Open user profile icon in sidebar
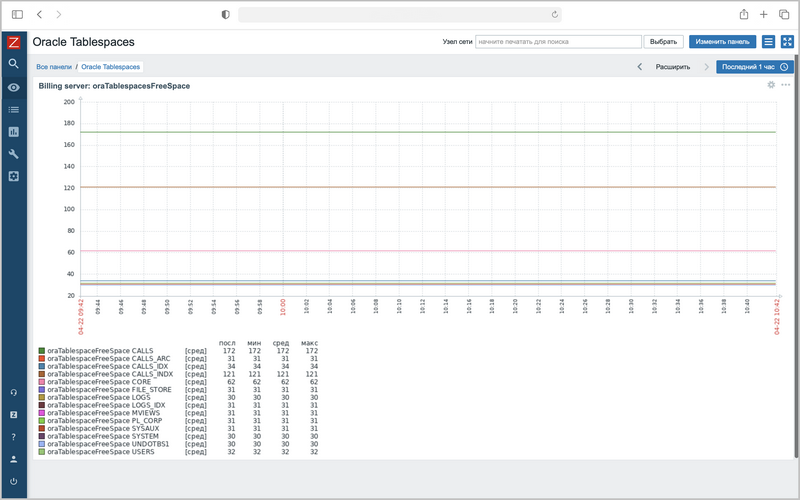800x500 pixels. [x=14, y=459]
